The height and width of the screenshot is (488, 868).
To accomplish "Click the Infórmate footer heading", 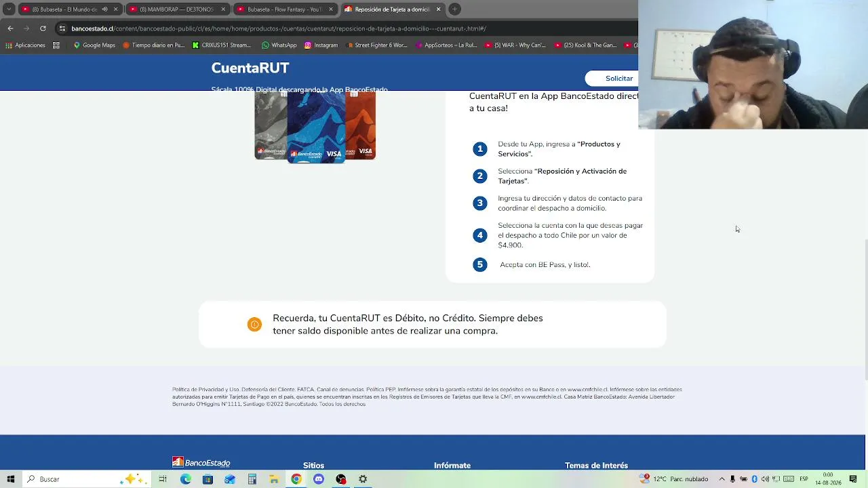I will pyautogui.click(x=452, y=466).
